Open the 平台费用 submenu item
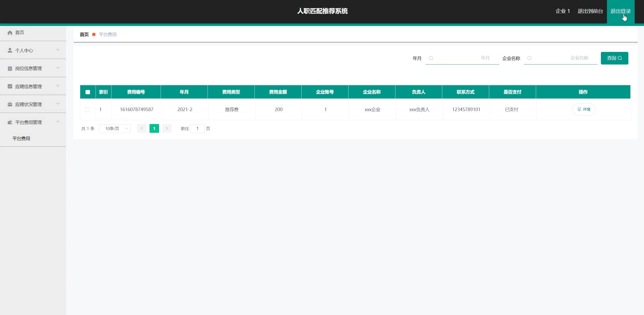Screen dimensions: 644x315 [x=21, y=139]
